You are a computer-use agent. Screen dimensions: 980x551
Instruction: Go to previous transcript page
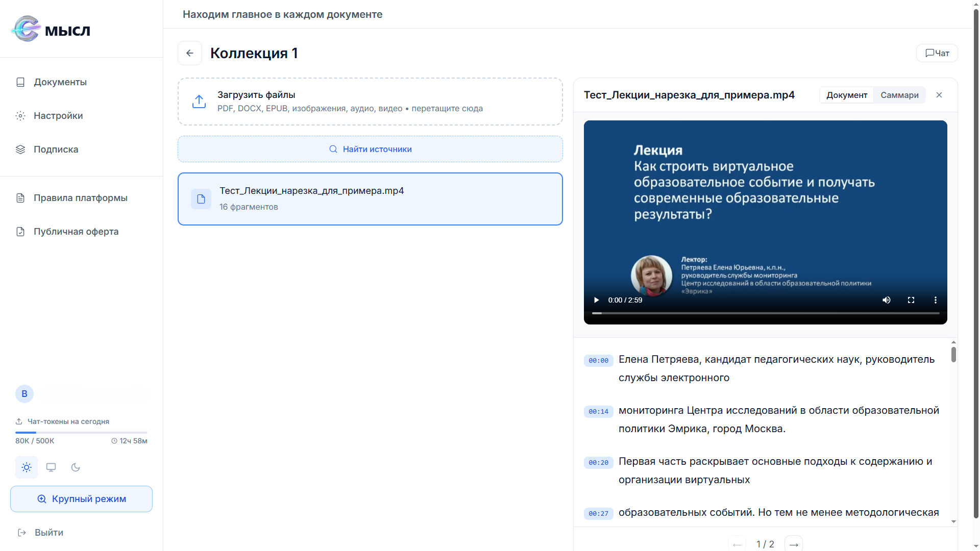tap(737, 544)
